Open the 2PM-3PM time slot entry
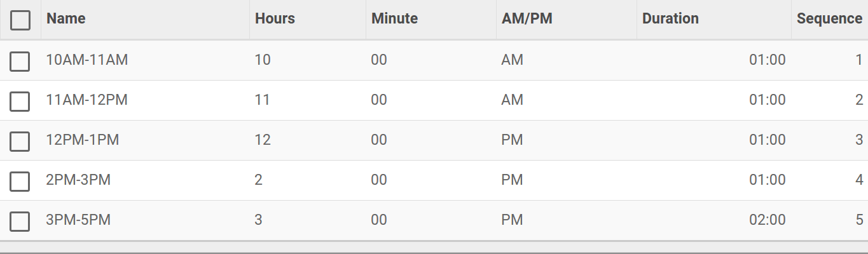Screen dimensions: 868x254 pyautogui.click(x=79, y=180)
